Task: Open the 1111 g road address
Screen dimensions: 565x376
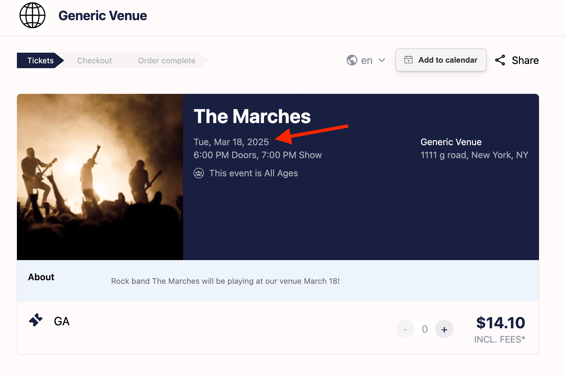Action: tap(474, 155)
